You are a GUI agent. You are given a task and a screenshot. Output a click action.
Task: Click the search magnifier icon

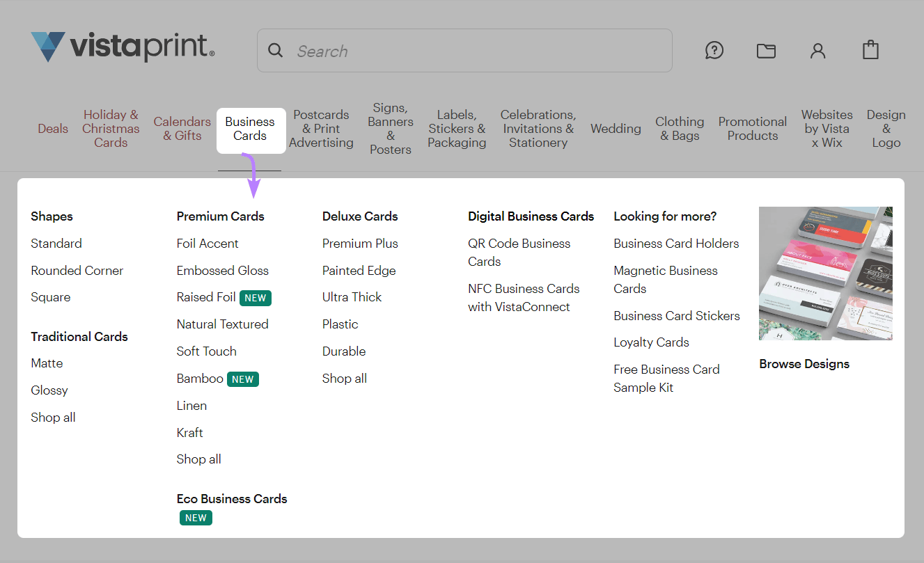pyautogui.click(x=275, y=50)
